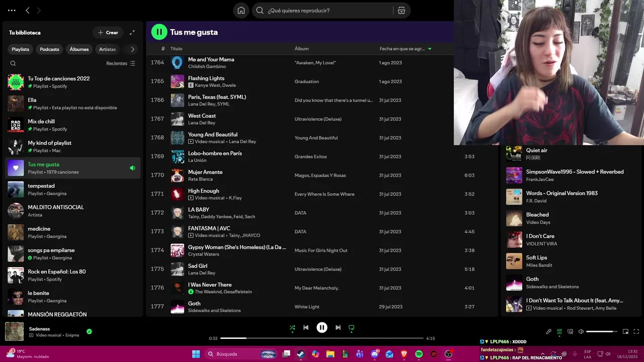Skip to the next track
Screen dimensions: 644x362
(x=338, y=327)
